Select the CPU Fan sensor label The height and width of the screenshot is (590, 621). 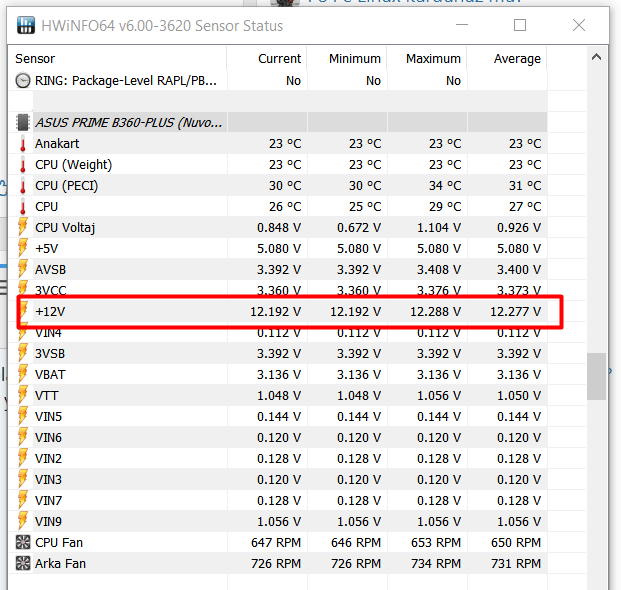coord(59,542)
